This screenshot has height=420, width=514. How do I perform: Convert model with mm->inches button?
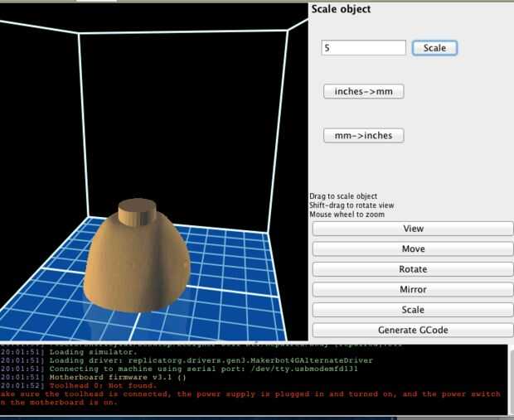(x=364, y=135)
